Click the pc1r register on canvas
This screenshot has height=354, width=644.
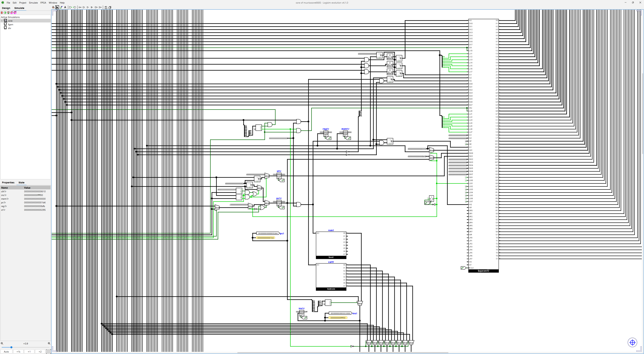pyautogui.click(x=279, y=203)
